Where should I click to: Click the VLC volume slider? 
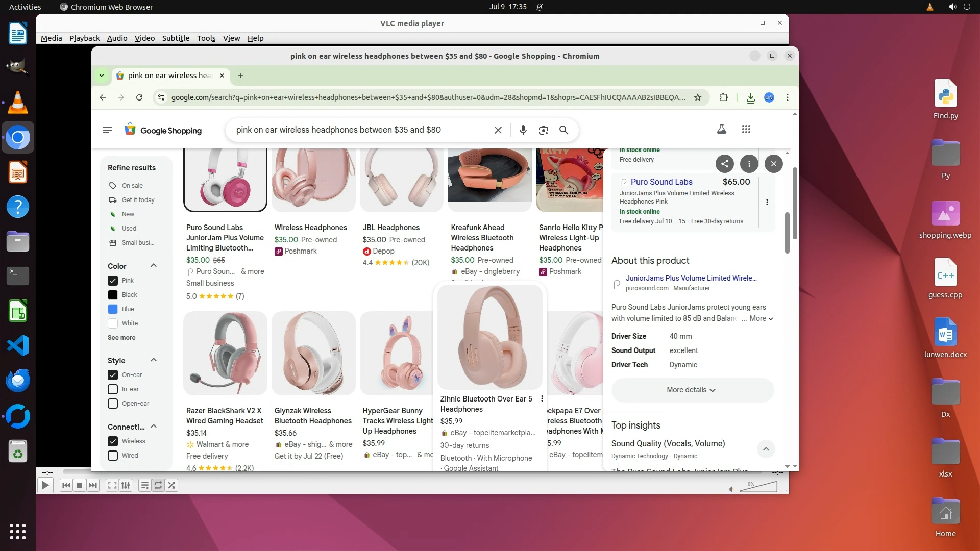click(x=758, y=487)
